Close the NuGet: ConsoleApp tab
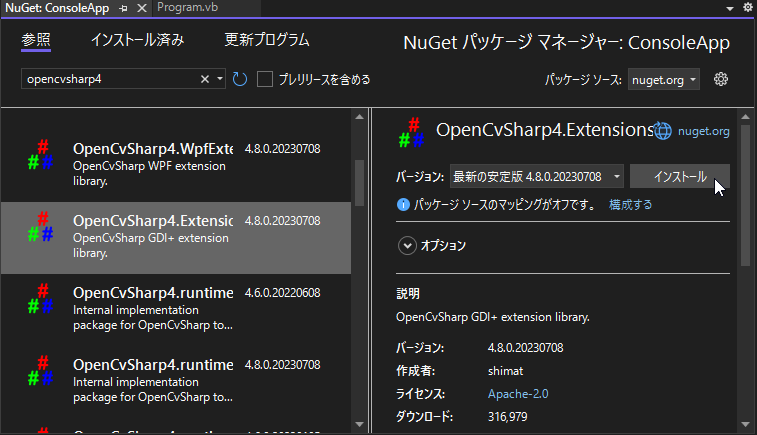This screenshot has height=435, width=757. click(141, 8)
